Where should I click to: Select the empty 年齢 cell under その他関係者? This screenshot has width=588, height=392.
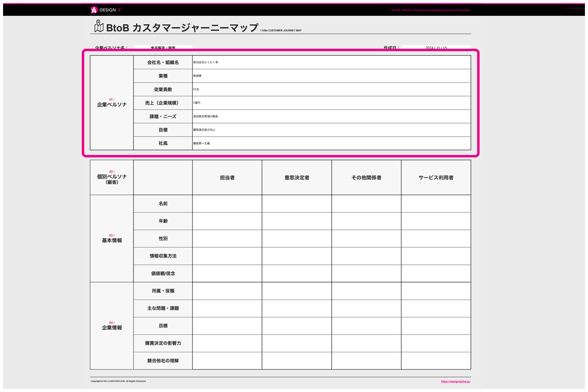pyautogui.click(x=366, y=221)
